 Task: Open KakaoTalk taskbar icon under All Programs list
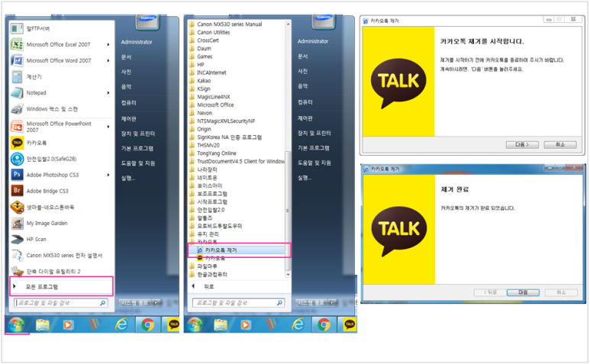(x=350, y=324)
